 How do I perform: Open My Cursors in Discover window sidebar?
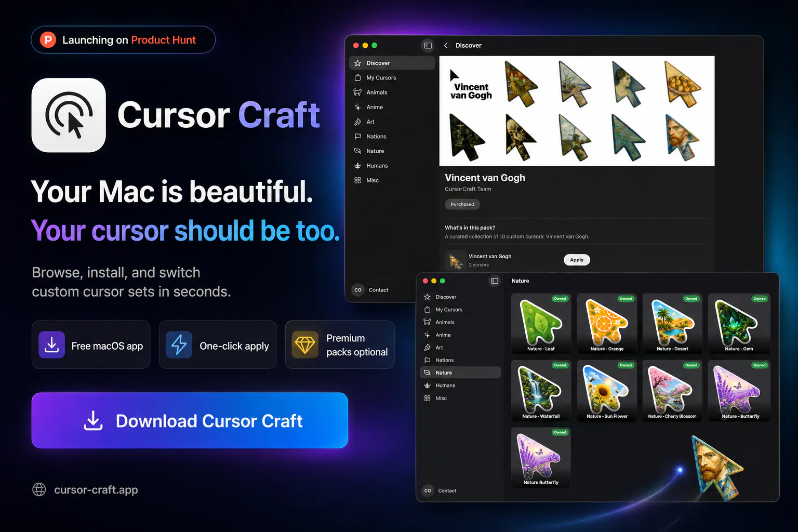[392, 78]
